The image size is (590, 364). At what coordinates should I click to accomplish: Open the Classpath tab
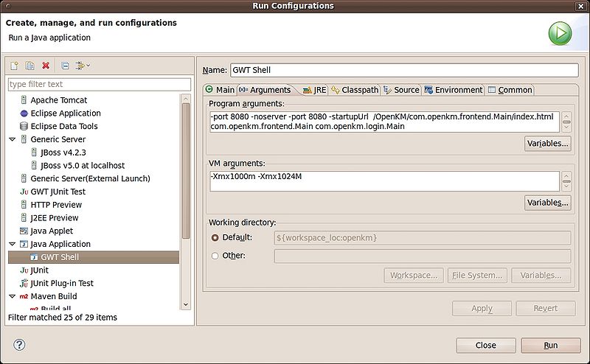click(x=355, y=90)
